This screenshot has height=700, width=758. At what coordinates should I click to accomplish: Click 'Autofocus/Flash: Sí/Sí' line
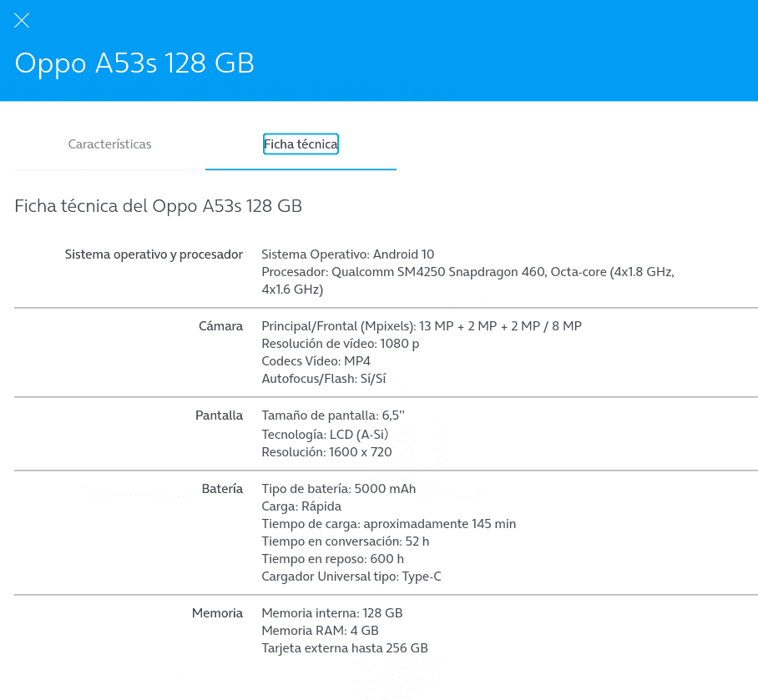(x=323, y=379)
